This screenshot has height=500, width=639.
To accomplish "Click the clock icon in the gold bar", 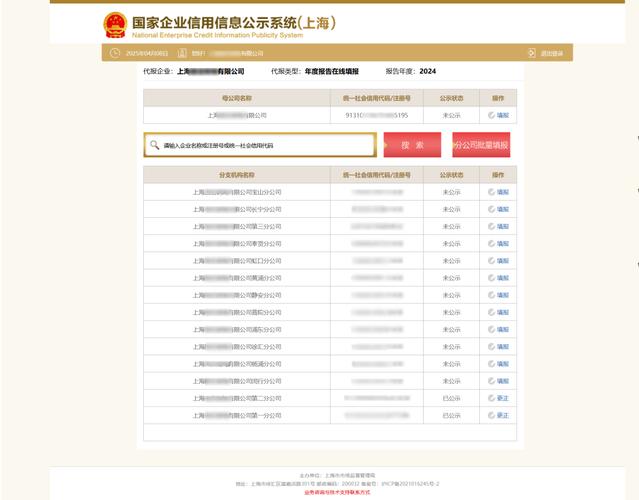I will click(x=115, y=53).
